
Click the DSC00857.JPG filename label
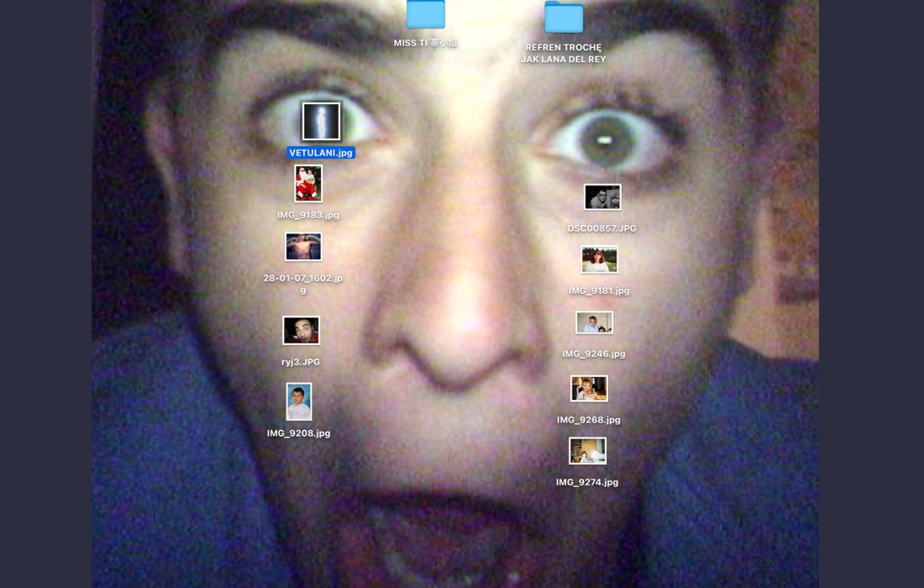click(601, 228)
